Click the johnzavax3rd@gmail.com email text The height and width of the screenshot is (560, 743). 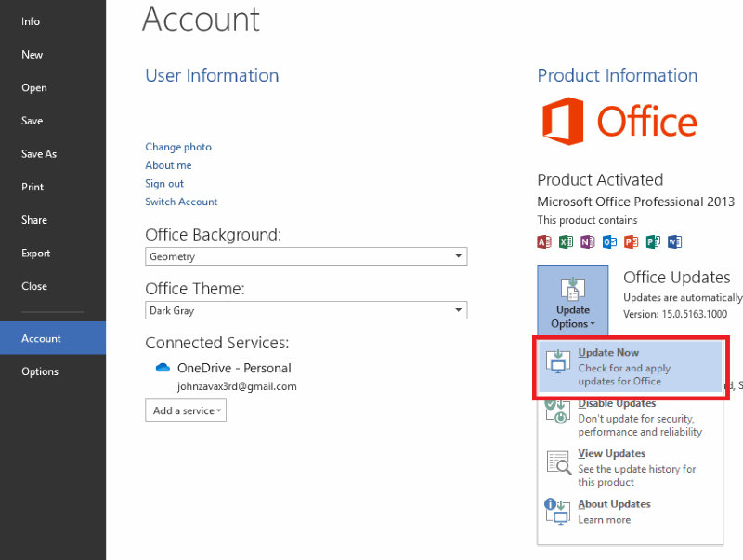[237, 386]
